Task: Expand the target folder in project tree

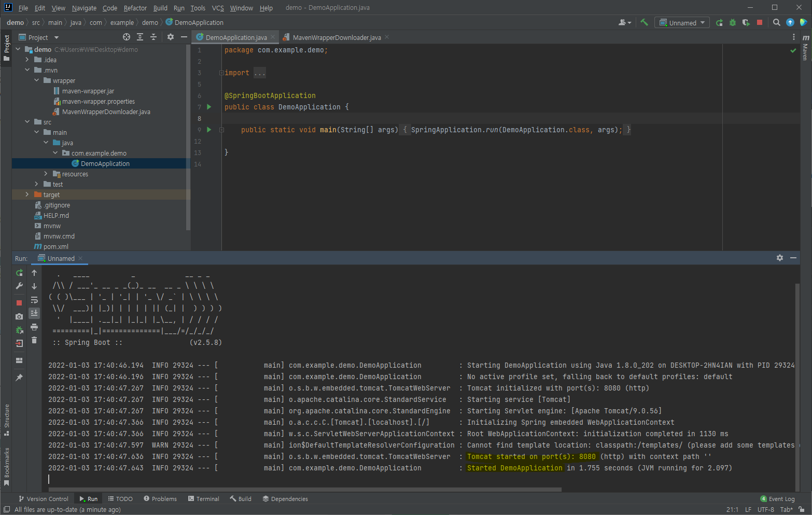Action: coord(27,194)
